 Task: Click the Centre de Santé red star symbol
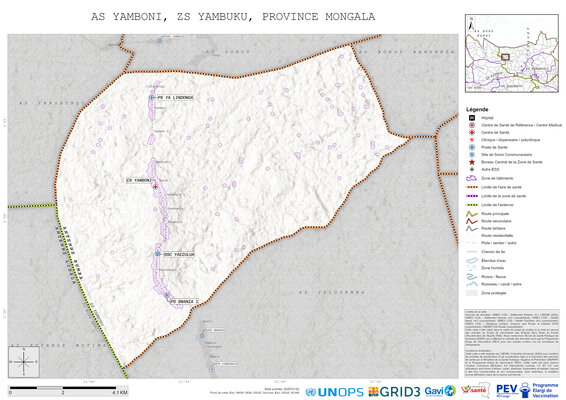tap(471, 132)
